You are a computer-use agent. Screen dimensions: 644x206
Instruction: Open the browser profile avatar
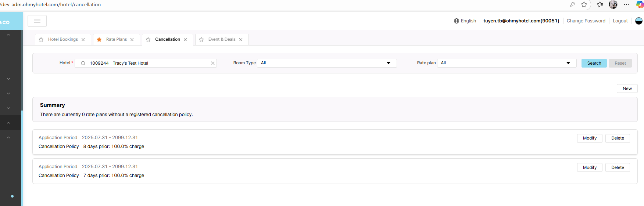(x=613, y=4)
